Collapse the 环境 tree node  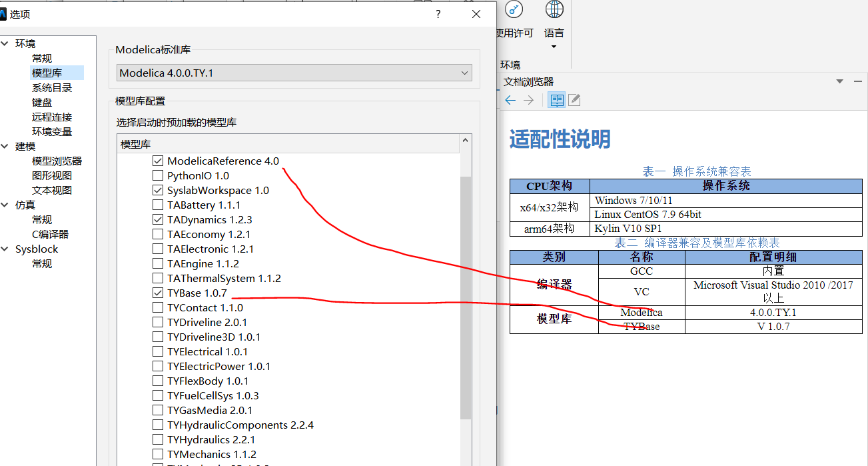point(5,43)
